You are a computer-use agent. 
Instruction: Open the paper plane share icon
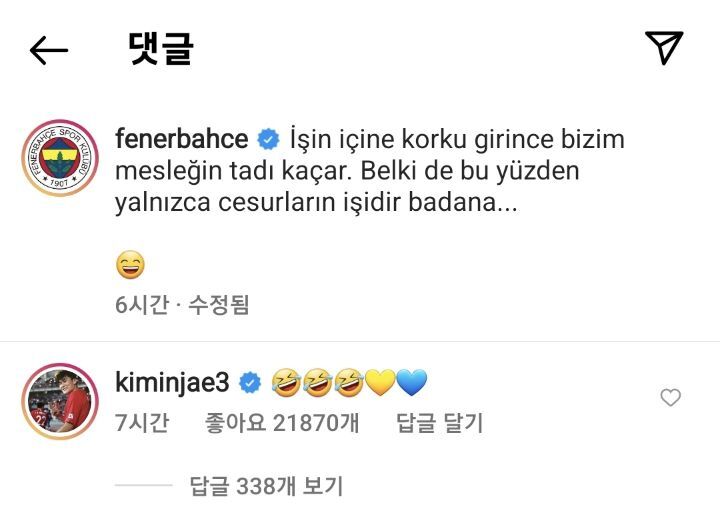click(663, 48)
